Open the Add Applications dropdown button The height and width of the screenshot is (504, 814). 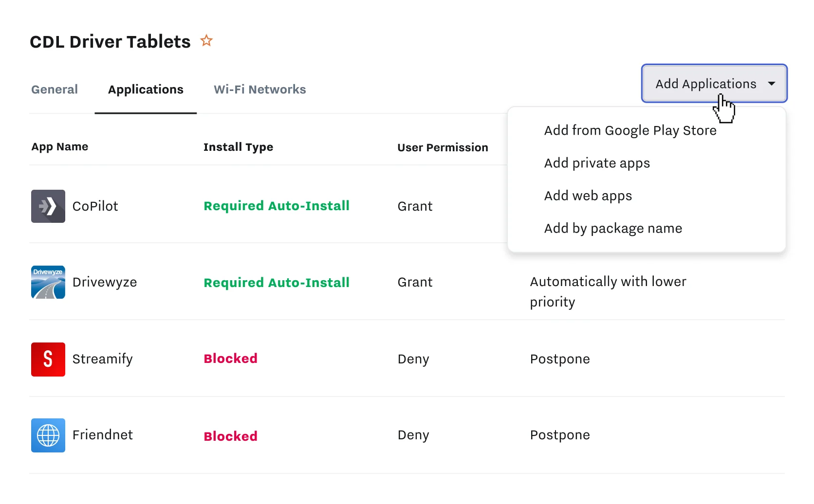coord(705,84)
